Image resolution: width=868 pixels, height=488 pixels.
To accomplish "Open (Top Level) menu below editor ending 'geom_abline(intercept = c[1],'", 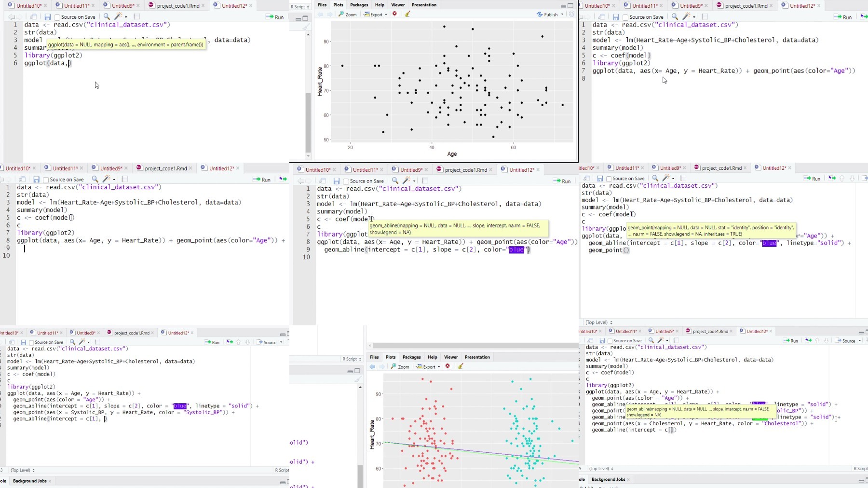I will tap(23, 470).
